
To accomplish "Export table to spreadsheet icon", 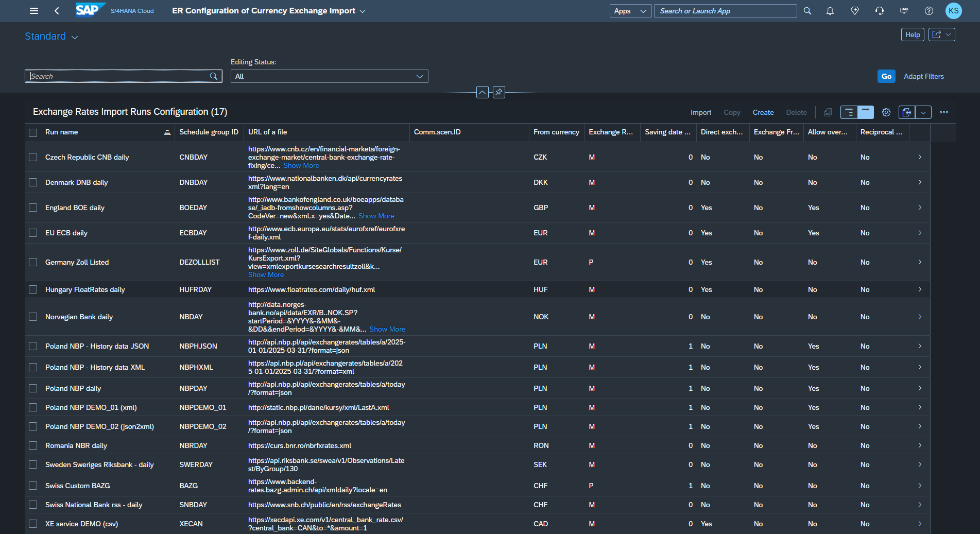I will 907,112.
